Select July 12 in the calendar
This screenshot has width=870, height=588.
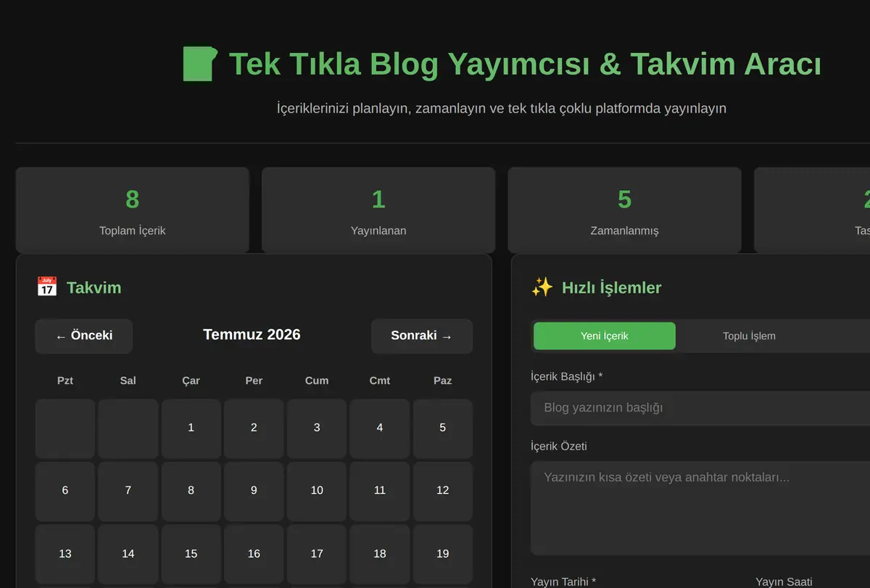click(x=443, y=491)
